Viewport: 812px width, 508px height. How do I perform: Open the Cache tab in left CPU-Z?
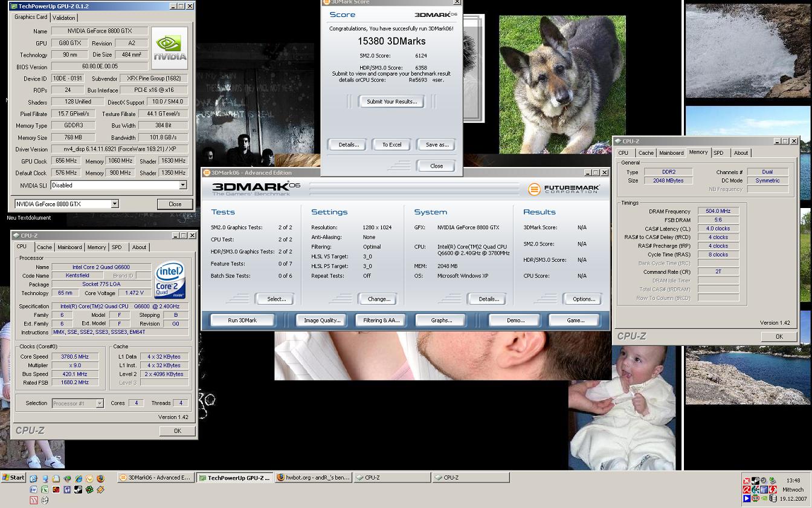(44, 247)
